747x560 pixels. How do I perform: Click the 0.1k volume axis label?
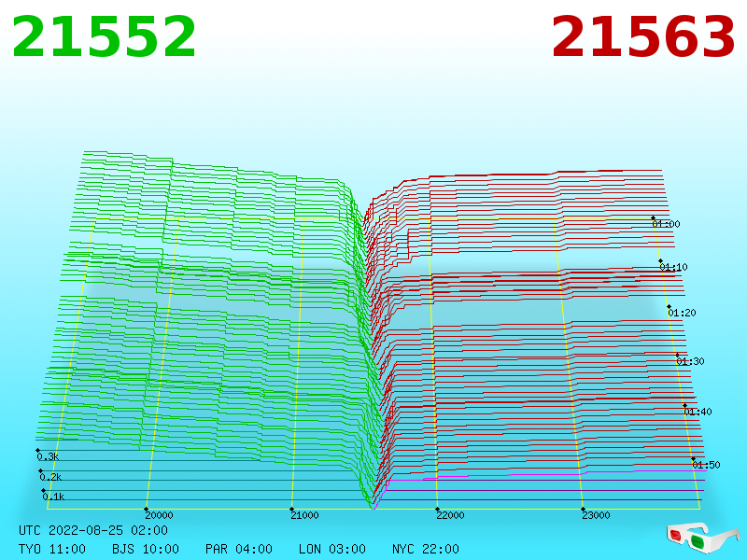pyautogui.click(x=53, y=497)
